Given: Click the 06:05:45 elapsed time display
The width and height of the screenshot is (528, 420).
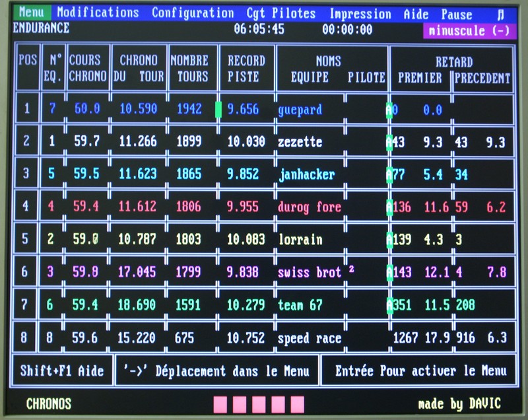Looking at the screenshot, I should (259, 30).
